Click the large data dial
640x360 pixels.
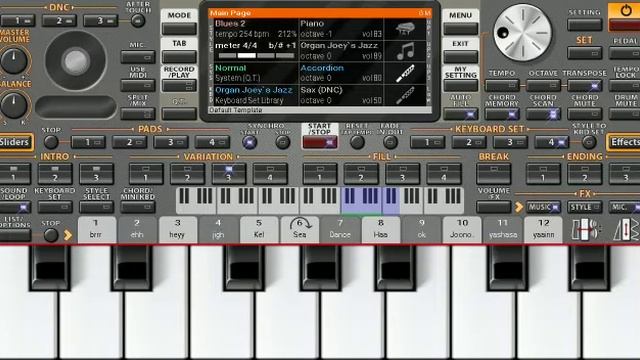pyautogui.click(x=522, y=33)
